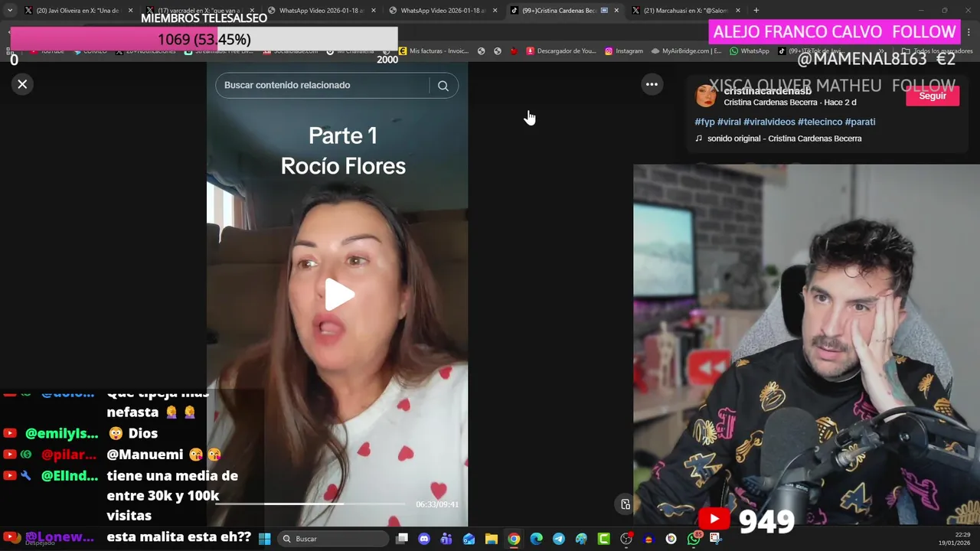
Task: Click the floating player icon beside video
Action: pyautogui.click(x=626, y=504)
